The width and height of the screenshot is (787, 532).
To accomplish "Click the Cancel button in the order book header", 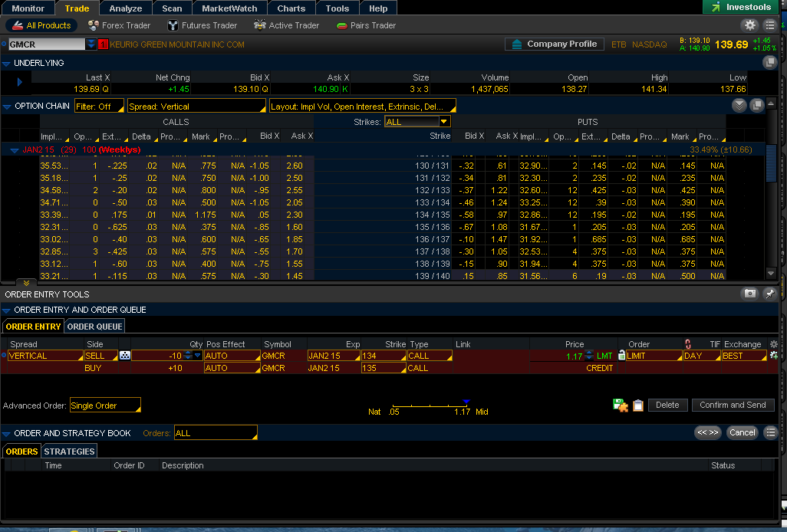I will tap(742, 432).
